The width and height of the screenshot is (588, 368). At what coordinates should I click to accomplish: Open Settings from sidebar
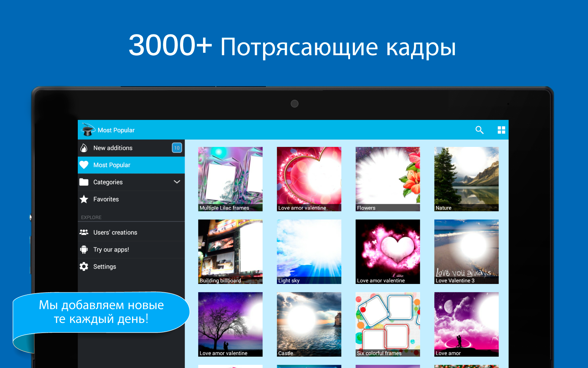coord(131,267)
